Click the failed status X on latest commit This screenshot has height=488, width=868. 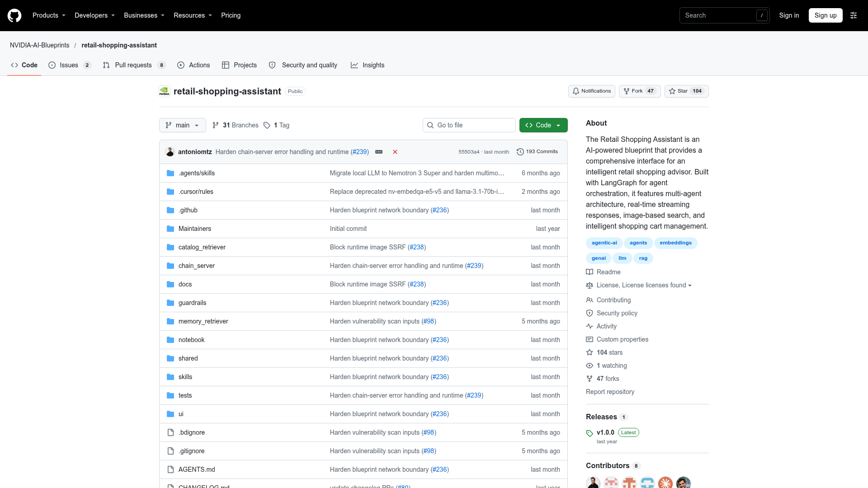(395, 152)
